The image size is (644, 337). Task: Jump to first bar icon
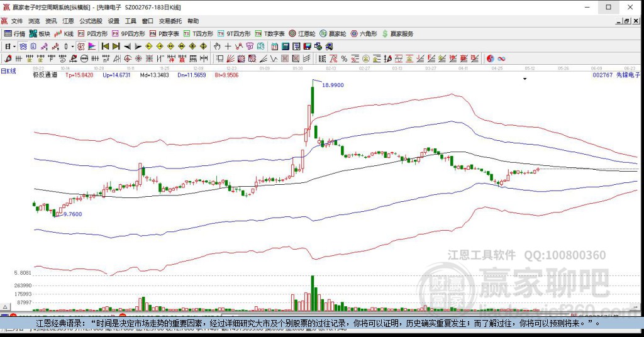(105, 47)
